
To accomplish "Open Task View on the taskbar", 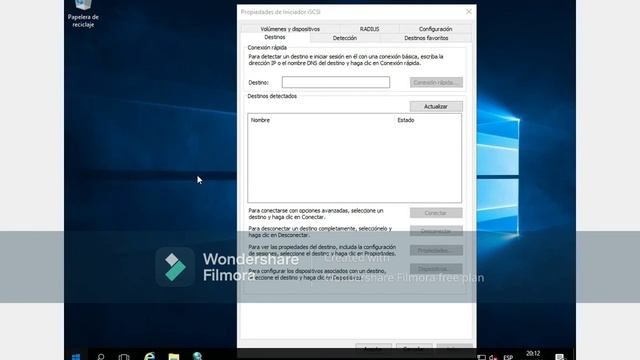I will [124, 356].
